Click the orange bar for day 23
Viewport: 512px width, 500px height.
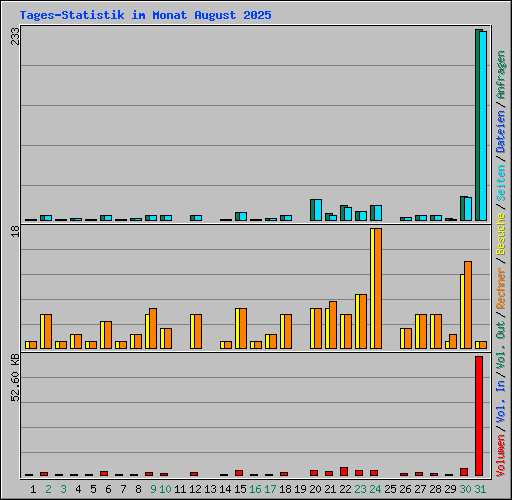click(x=363, y=321)
